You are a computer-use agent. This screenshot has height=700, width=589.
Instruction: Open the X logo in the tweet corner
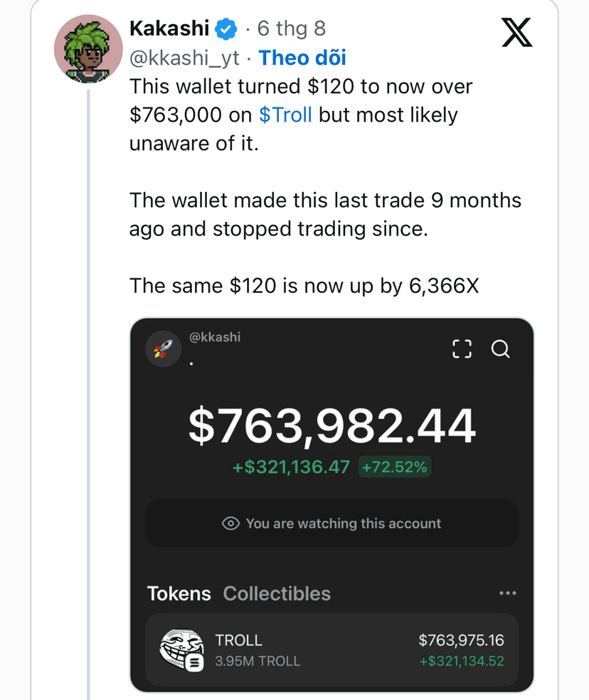(516, 32)
